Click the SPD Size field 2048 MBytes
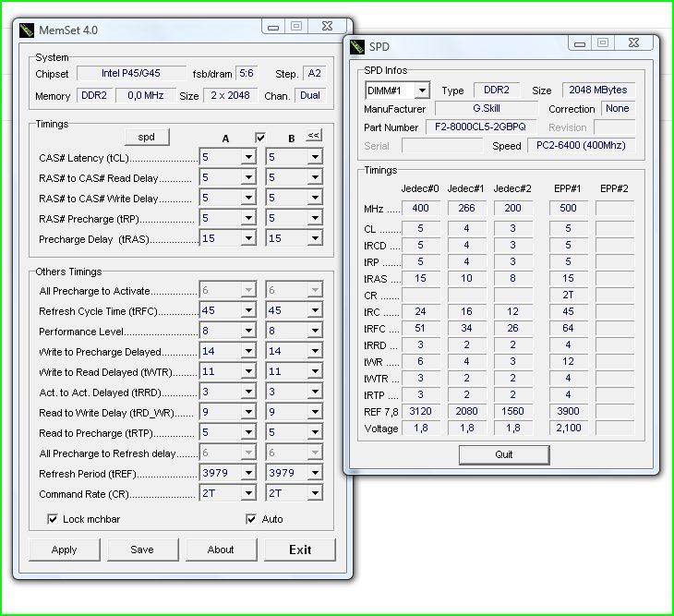 [x=598, y=90]
